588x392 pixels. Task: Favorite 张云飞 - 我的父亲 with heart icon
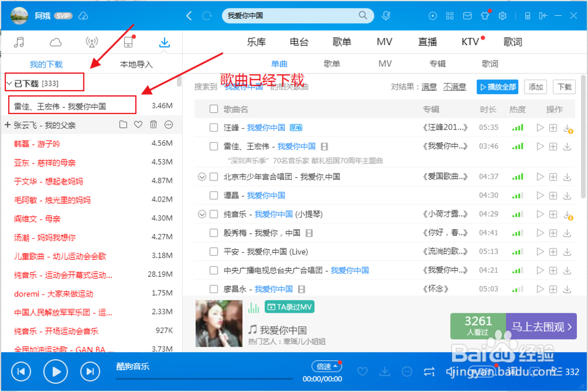click(138, 125)
